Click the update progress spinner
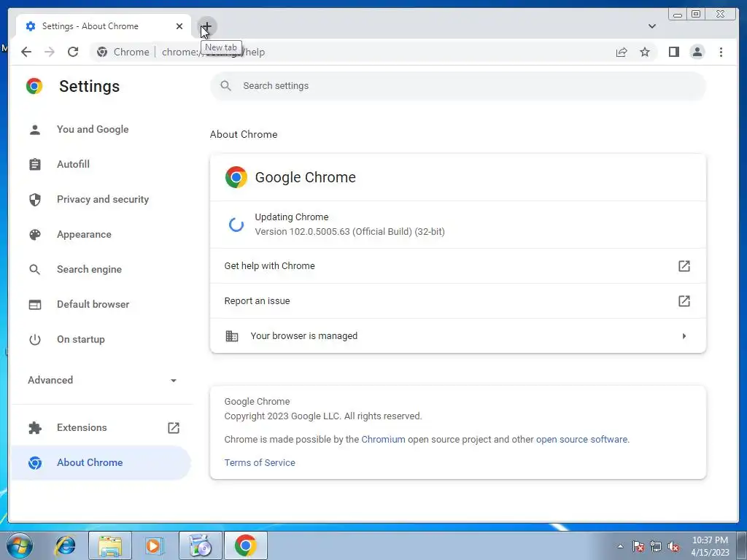 [236, 225]
